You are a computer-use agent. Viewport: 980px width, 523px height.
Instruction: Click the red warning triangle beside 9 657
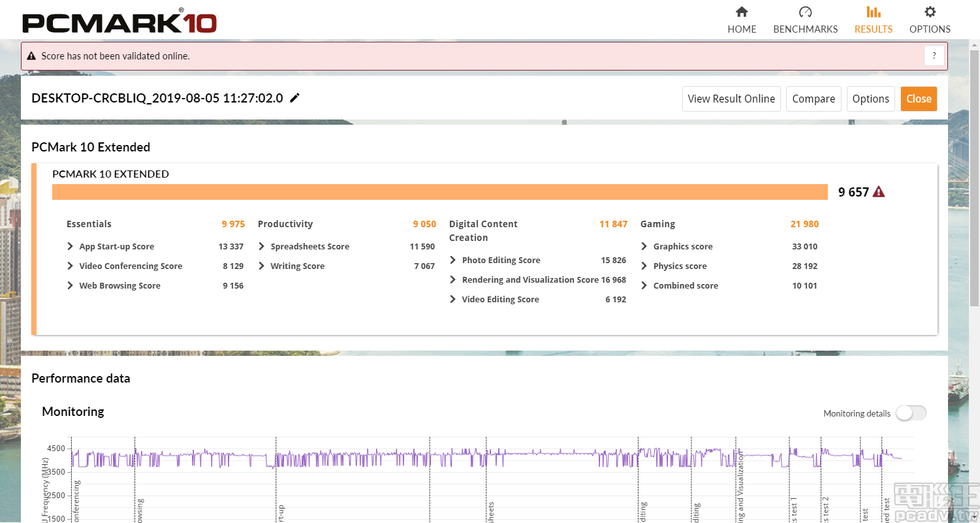point(879,192)
